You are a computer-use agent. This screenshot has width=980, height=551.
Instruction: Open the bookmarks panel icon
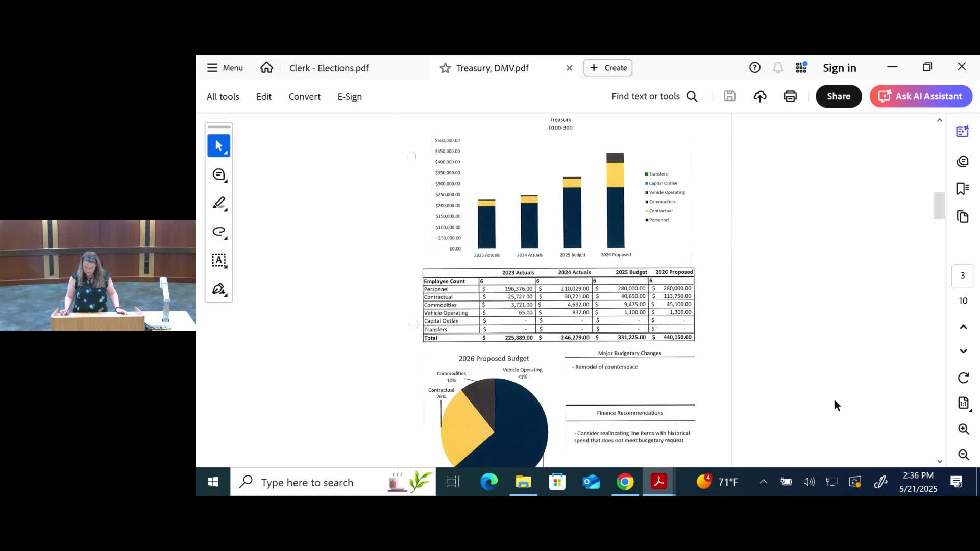tap(963, 189)
